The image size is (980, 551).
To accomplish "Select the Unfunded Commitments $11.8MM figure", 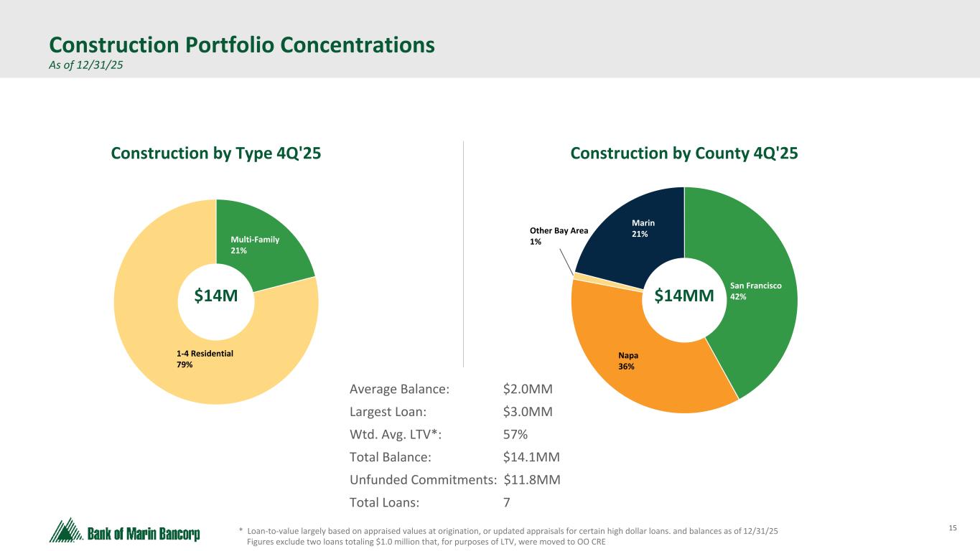I will coord(532,480).
